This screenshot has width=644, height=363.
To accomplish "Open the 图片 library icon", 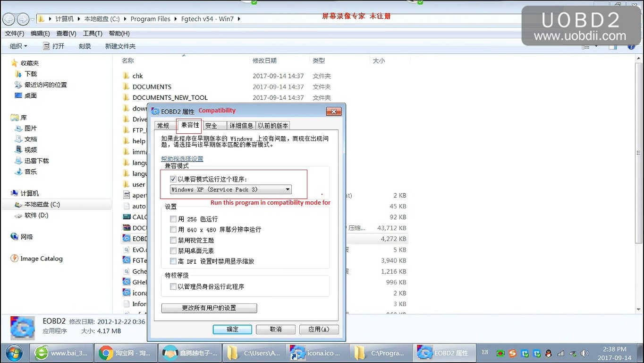I will 18,128.
